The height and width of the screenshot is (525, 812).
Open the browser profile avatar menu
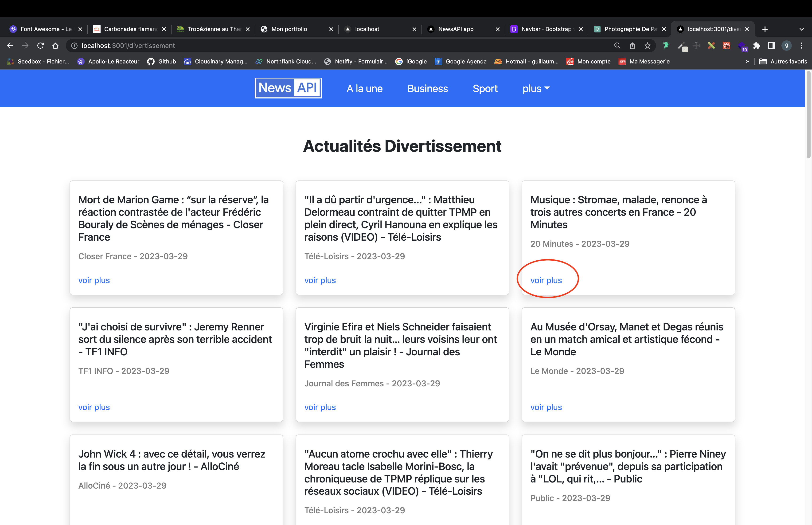point(786,45)
